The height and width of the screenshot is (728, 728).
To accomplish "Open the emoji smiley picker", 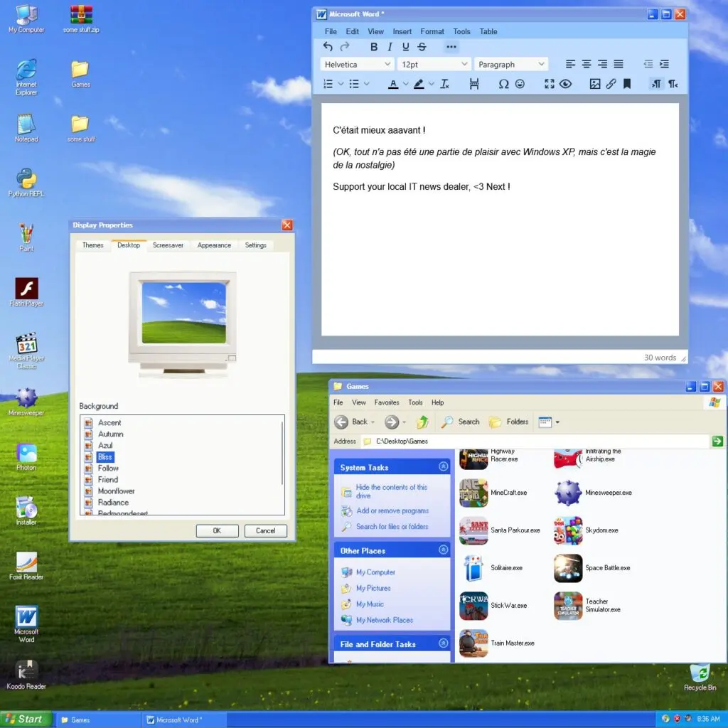I will point(520,84).
